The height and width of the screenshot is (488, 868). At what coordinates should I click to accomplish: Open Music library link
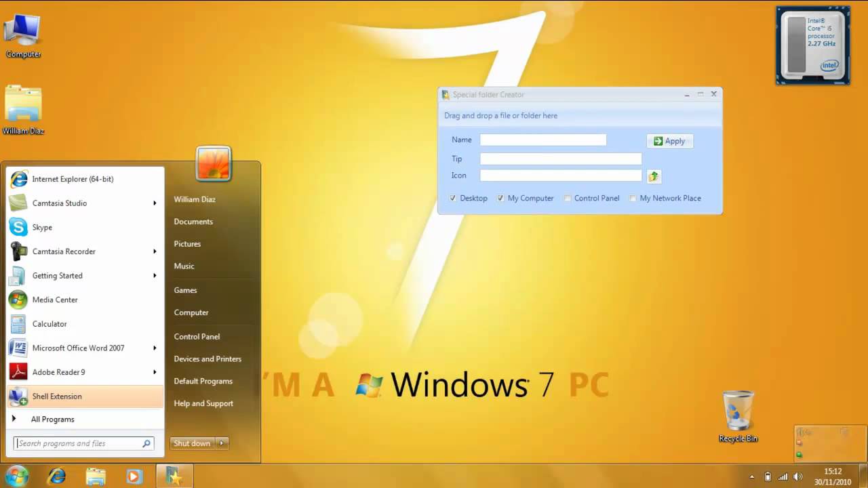[184, 266]
